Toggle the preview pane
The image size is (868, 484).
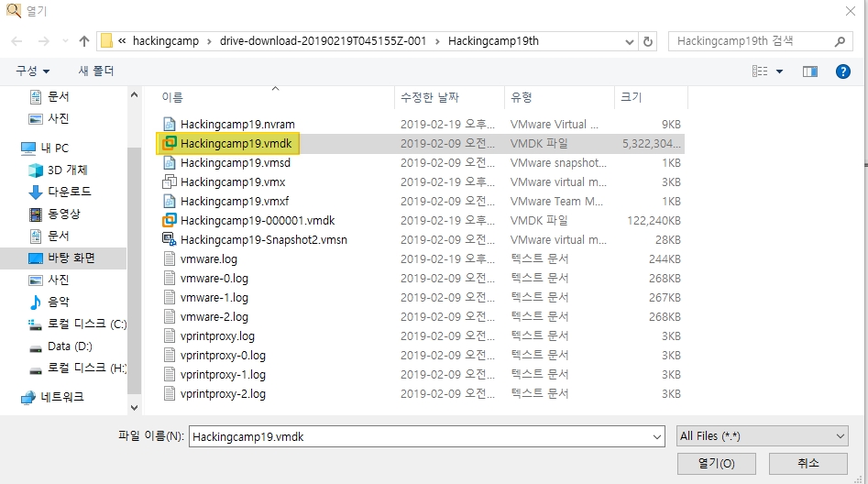coord(810,71)
